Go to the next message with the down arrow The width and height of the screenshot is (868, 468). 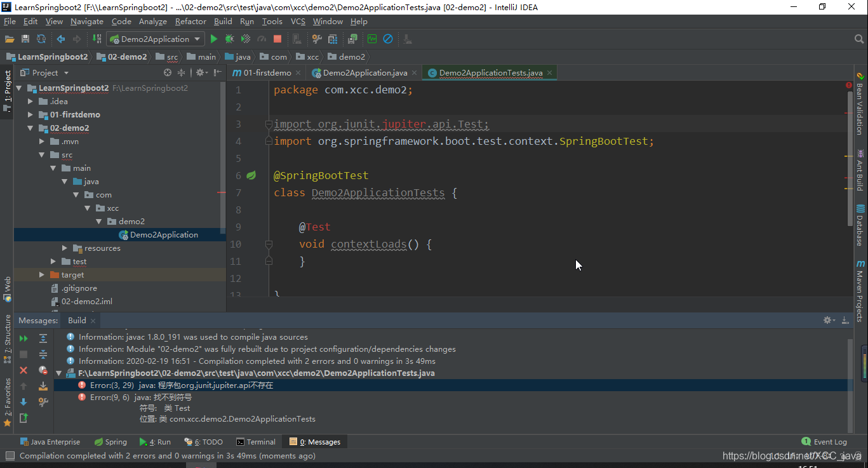23,402
